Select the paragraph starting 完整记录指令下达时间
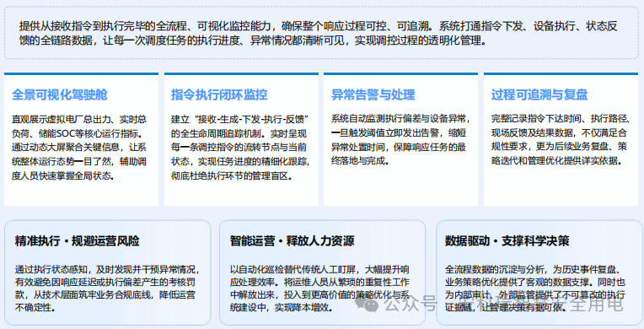 click(561, 140)
